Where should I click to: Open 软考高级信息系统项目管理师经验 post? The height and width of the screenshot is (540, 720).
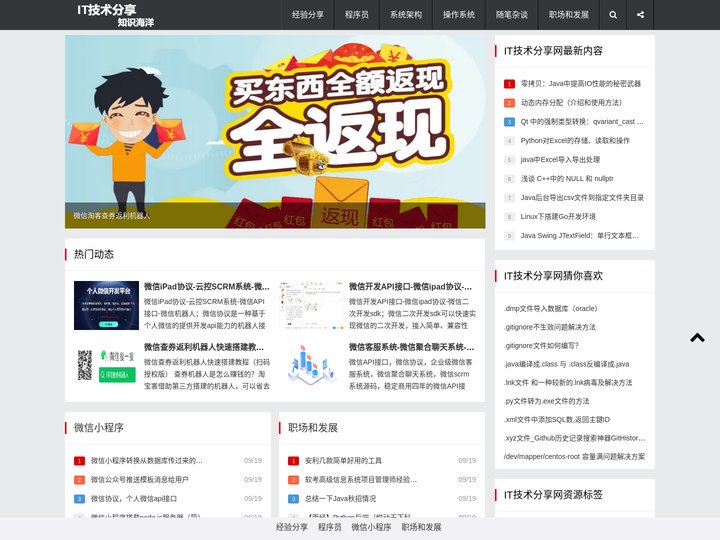pyautogui.click(x=361, y=479)
